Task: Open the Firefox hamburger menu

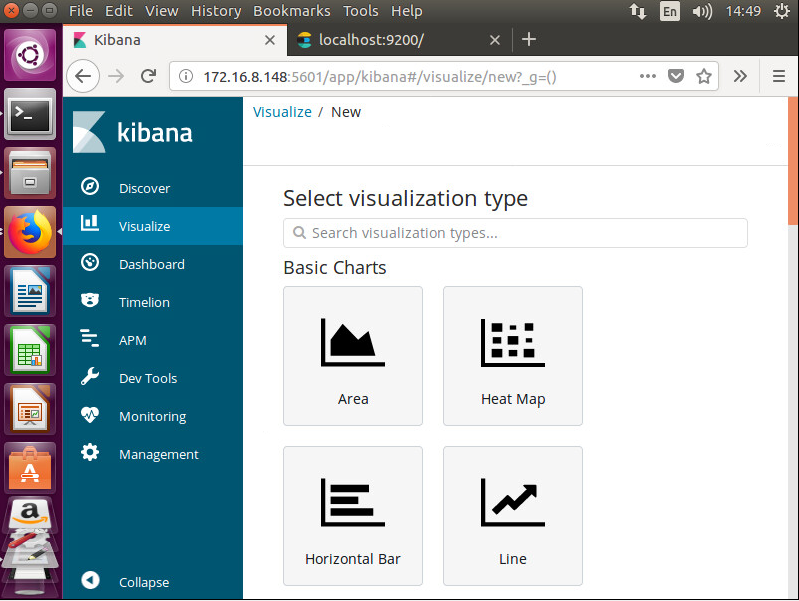Action: tap(779, 76)
